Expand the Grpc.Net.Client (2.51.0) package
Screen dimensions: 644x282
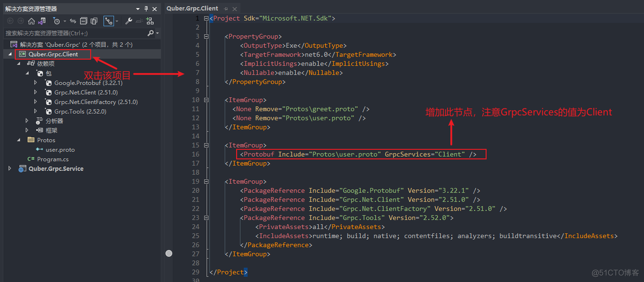36,92
